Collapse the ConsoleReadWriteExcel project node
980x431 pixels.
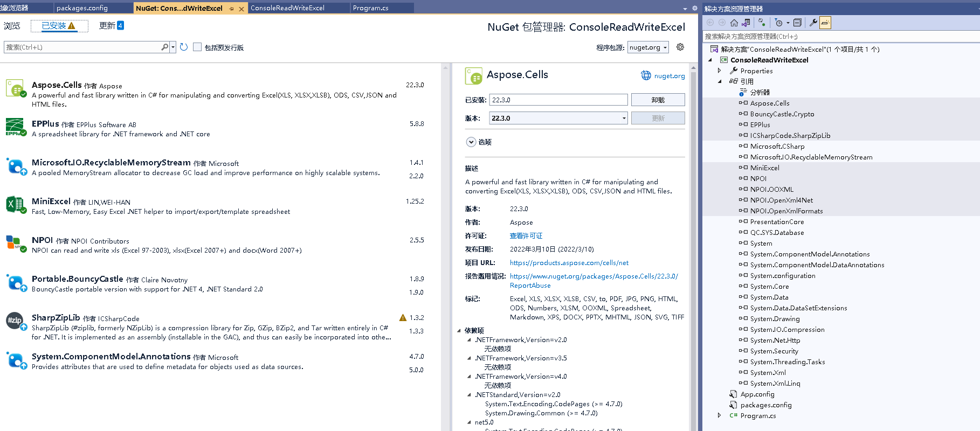[710, 60]
